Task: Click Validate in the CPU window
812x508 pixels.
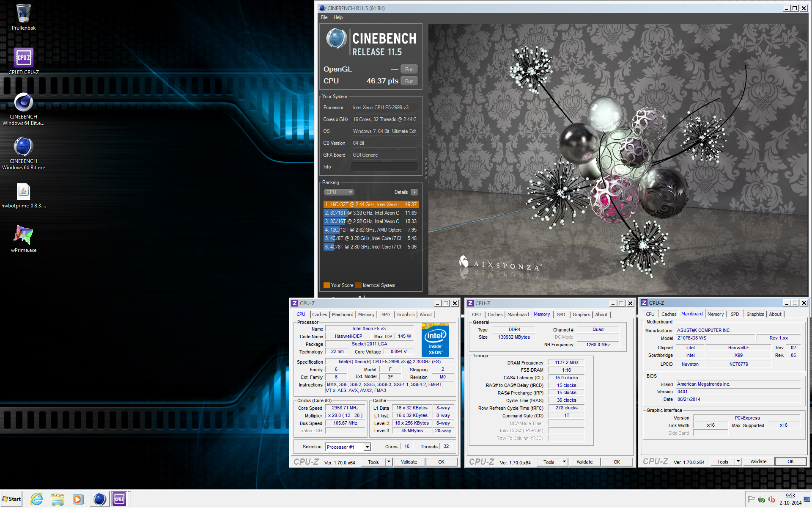Action: [409, 462]
